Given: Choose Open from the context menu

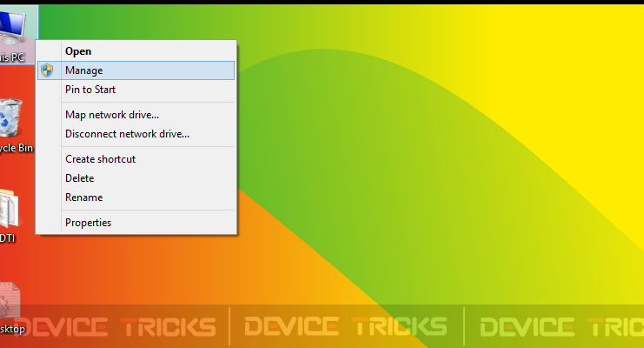Looking at the screenshot, I should click(136, 51).
